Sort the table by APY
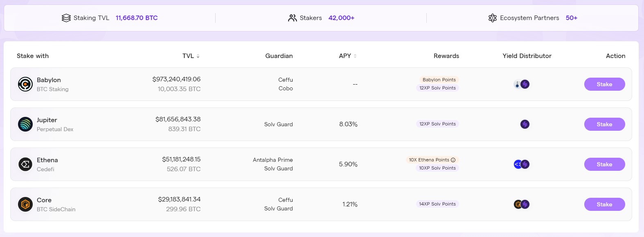Screen dimensions: 644x237 pos(355,56)
